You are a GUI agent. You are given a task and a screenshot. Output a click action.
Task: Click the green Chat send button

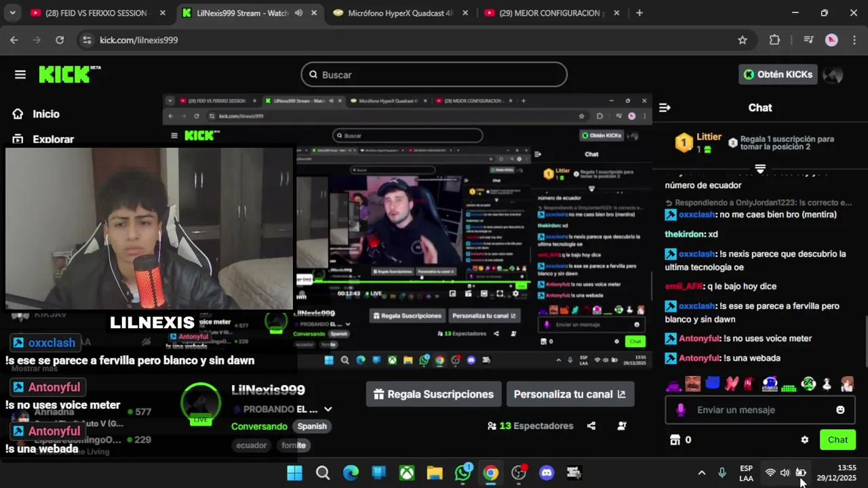pos(837,440)
